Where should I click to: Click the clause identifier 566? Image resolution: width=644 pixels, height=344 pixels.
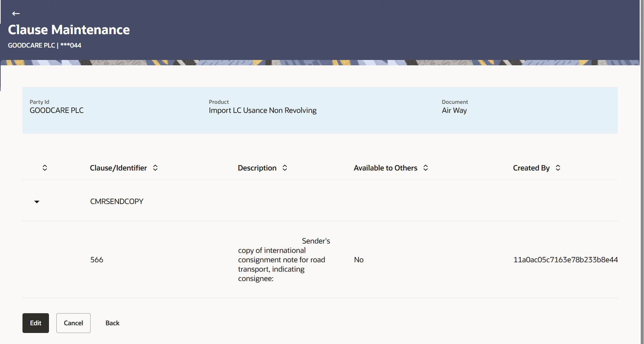[97, 260]
